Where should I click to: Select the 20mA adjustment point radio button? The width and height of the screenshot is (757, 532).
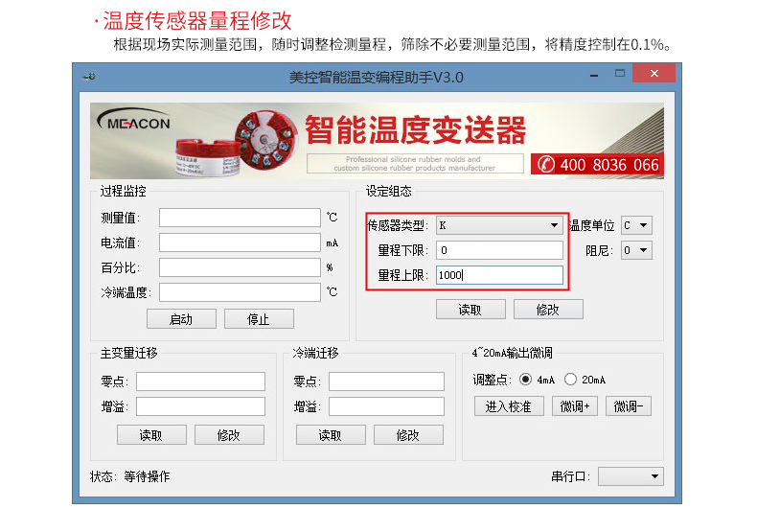pos(571,379)
